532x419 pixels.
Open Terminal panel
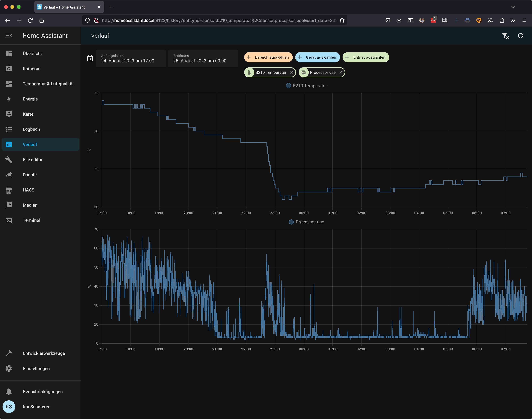tap(31, 220)
